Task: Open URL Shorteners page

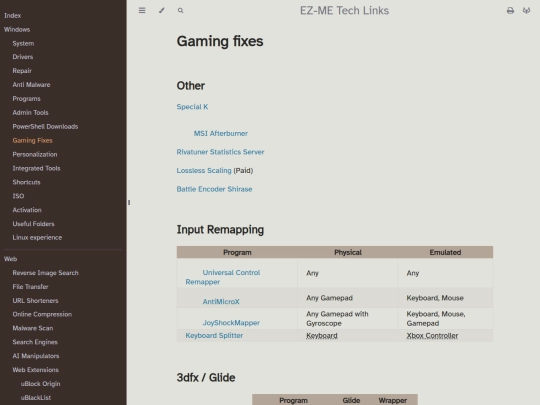Action: pyautogui.click(x=35, y=301)
